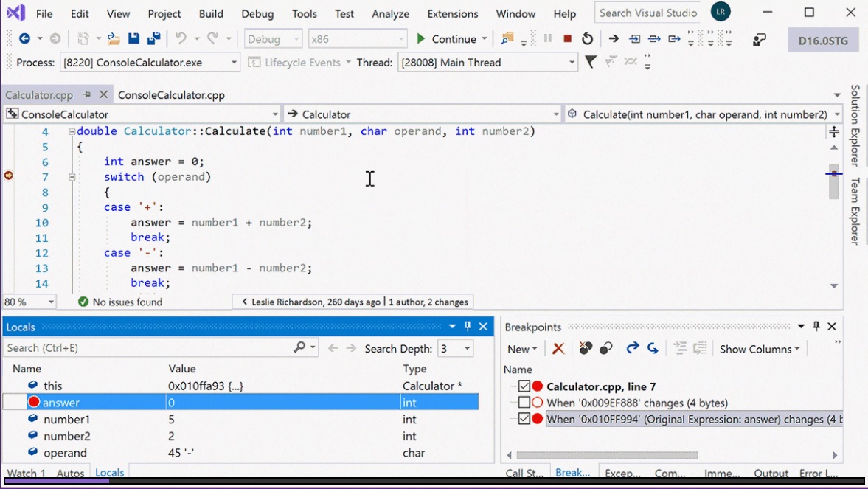
Task: Click the breakpoint glyph on line 7
Action: pos(8,176)
